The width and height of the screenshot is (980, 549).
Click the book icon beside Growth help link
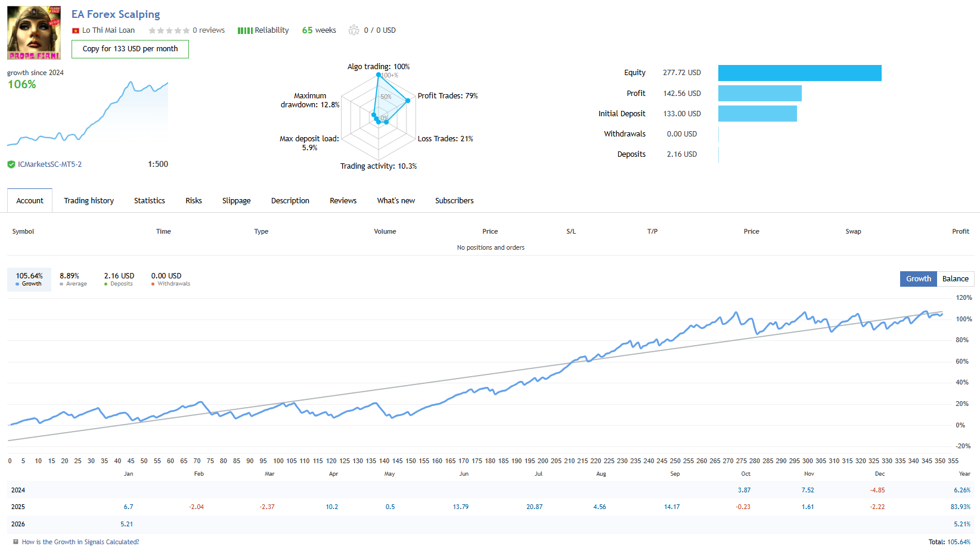[x=16, y=542]
